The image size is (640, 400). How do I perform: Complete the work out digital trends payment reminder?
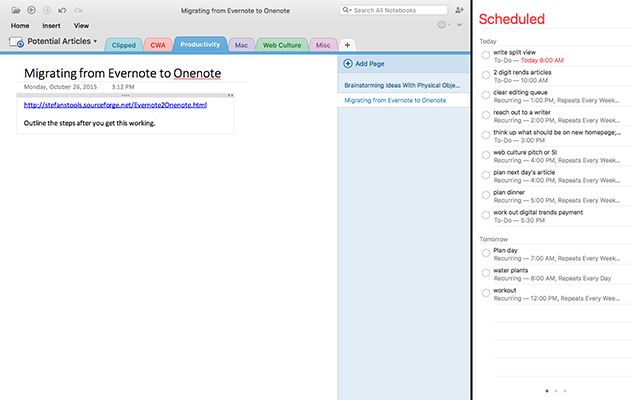pyautogui.click(x=486, y=215)
